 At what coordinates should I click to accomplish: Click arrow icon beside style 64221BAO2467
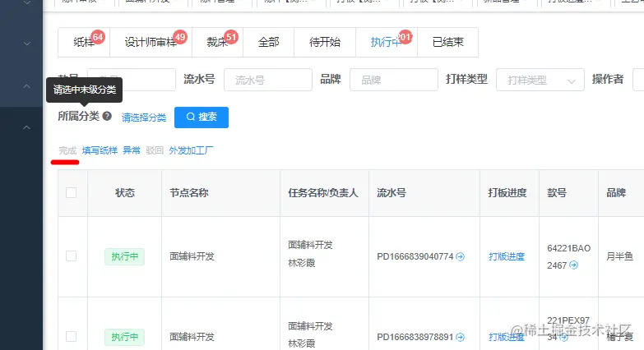point(574,265)
